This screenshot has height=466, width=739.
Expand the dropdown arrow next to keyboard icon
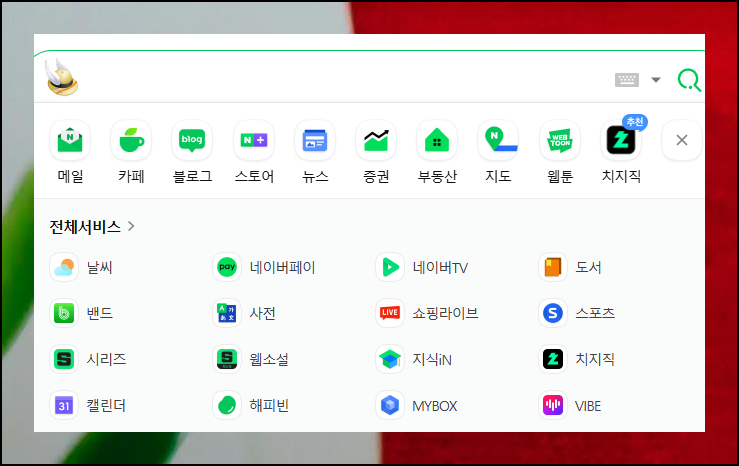(x=656, y=80)
